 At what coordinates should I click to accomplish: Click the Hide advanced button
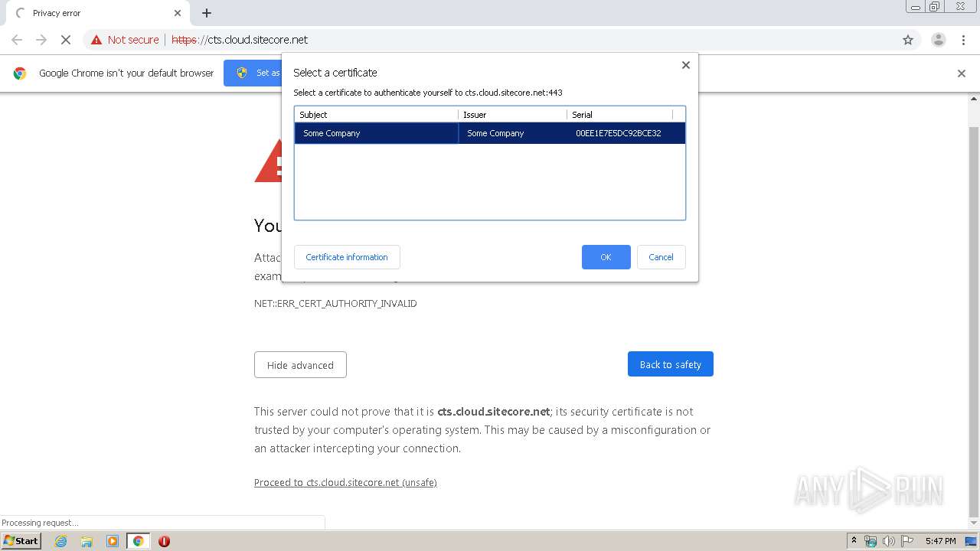click(x=300, y=365)
